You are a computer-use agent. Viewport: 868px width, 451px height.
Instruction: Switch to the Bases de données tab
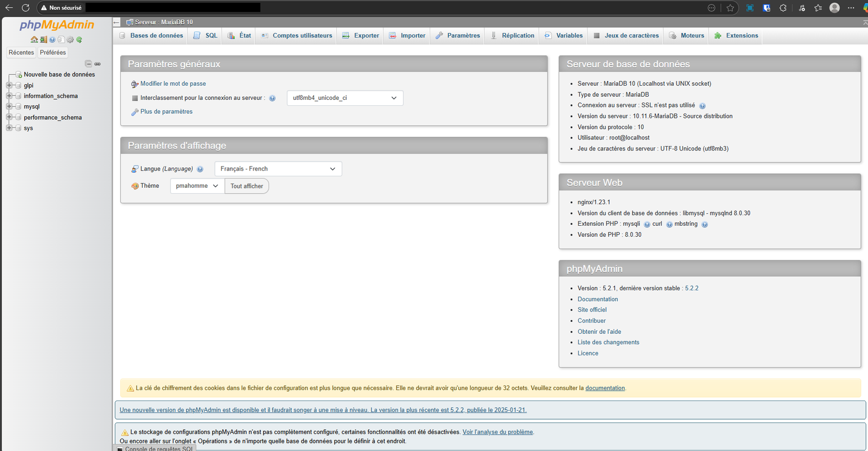click(151, 36)
